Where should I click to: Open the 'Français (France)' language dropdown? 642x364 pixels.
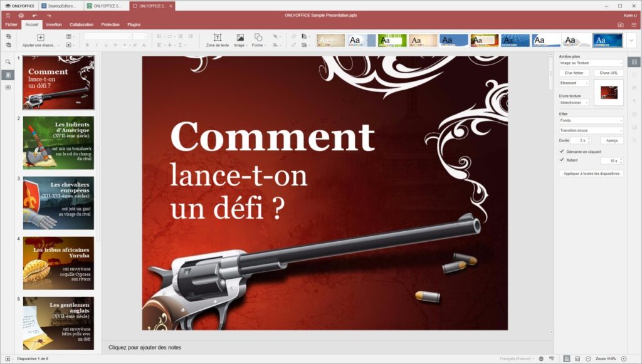tap(517, 359)
